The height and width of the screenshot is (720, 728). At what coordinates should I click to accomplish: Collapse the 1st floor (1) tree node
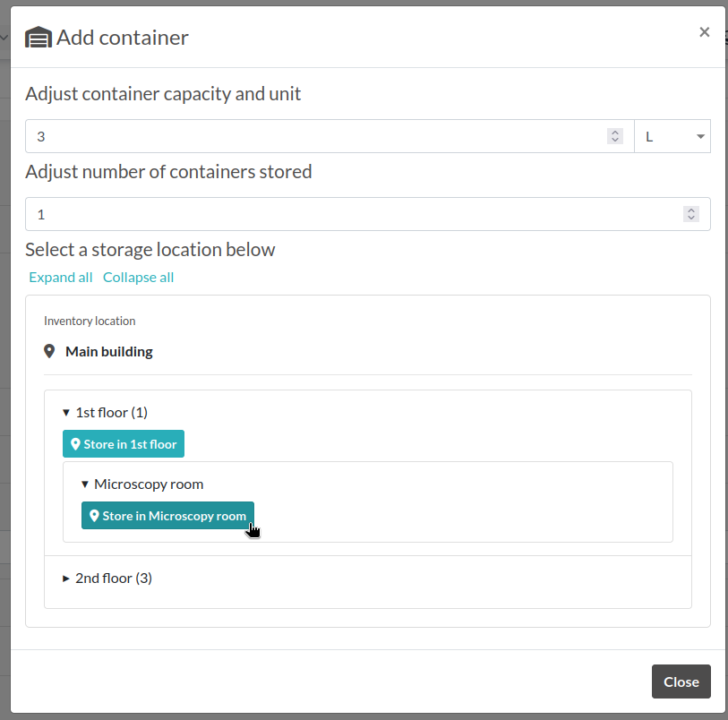pyautogui.click(x=66, y=412)
